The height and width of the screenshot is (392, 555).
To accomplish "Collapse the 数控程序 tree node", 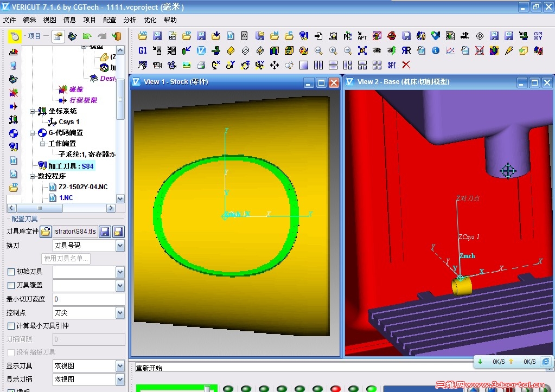I will click(32, 176).
